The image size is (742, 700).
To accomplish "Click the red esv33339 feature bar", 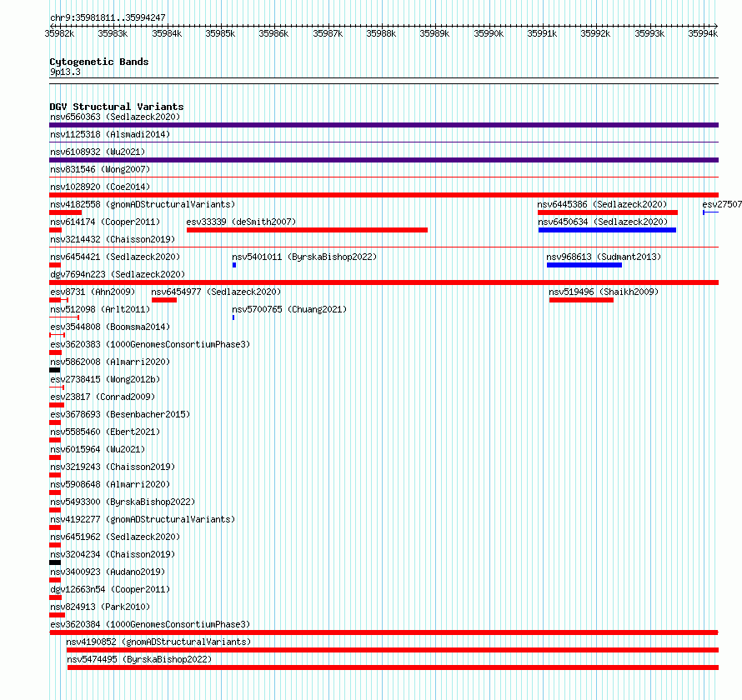I will click(x=307, y=230).
